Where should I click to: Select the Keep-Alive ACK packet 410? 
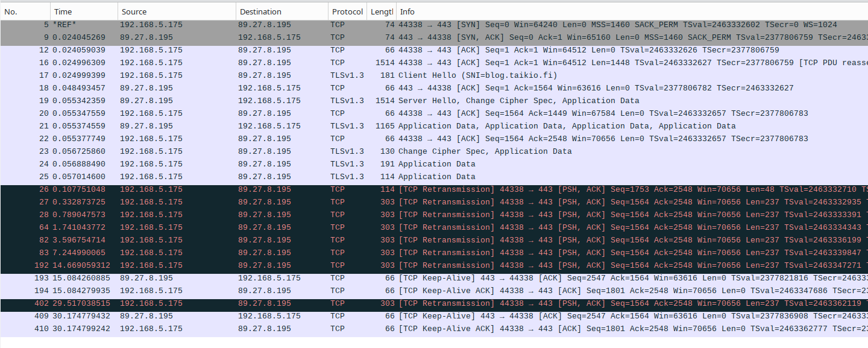(241, 328)
